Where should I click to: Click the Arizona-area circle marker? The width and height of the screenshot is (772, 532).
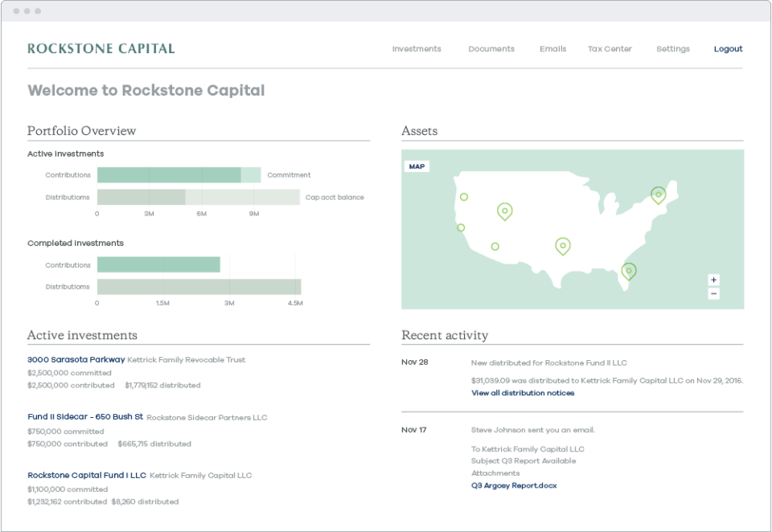tap(495, 247)
